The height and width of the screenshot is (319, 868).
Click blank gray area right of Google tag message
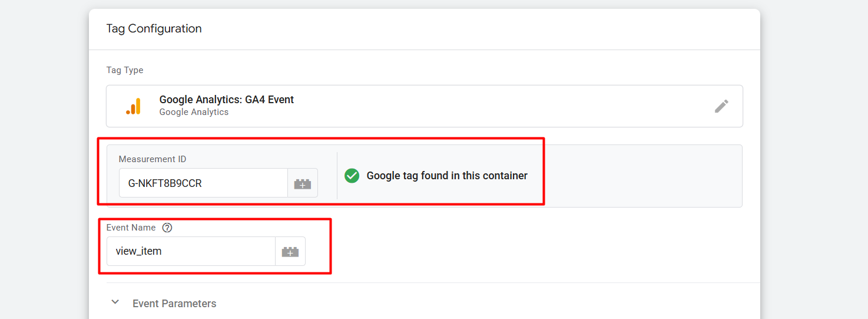(x=642, y=176)
